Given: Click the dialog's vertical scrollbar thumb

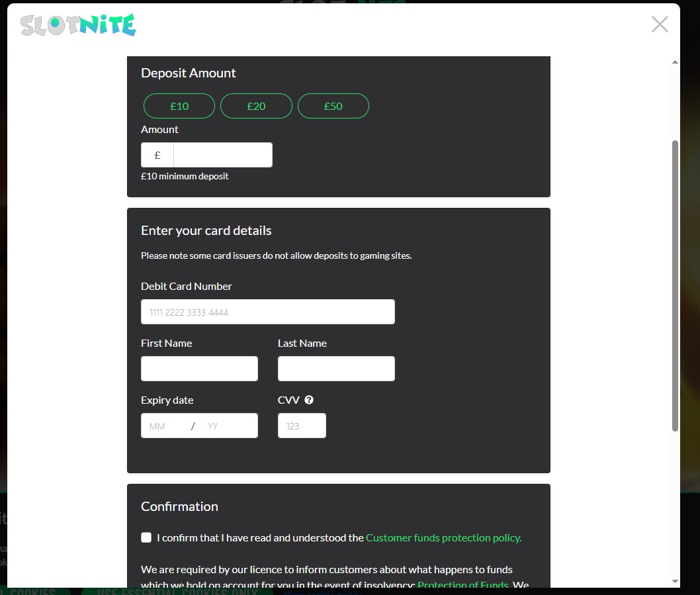Looking at the screenshot, I should click(x=675, y=285).
